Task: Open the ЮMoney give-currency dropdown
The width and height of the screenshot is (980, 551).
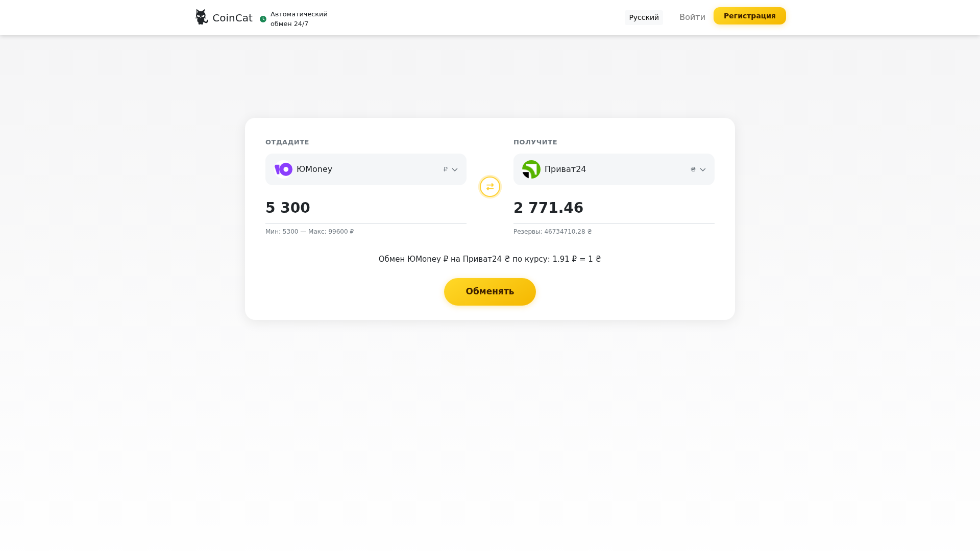Action: pyautogui.click(x=365, y=169)
